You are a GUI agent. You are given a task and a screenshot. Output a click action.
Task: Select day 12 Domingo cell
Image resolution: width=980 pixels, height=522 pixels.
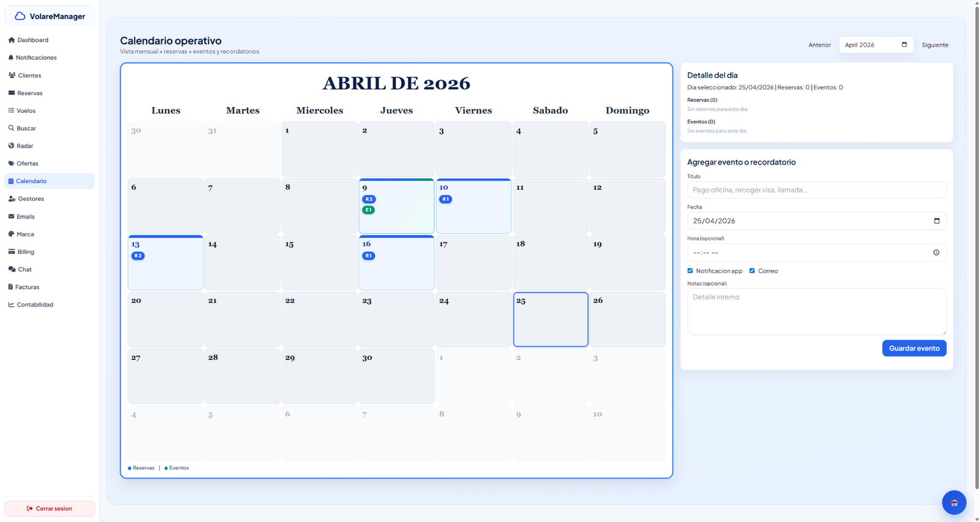pyautogui.click(x=627, y=206)
